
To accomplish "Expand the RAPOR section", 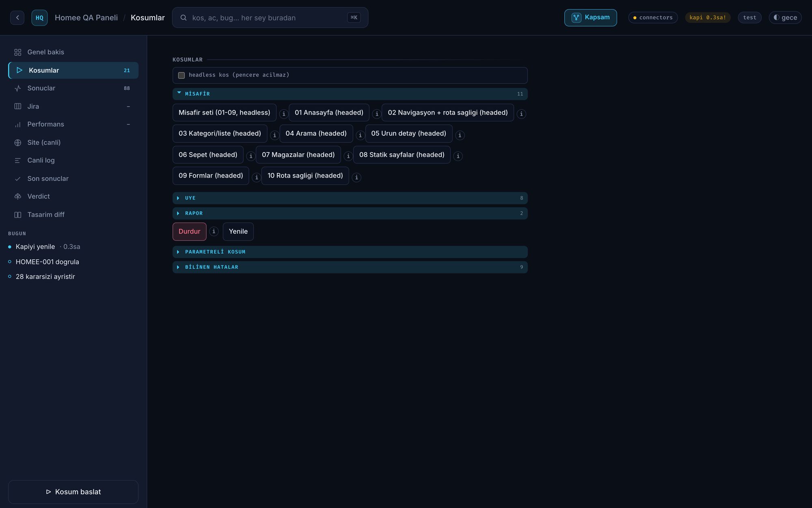I will click(350, 213).
